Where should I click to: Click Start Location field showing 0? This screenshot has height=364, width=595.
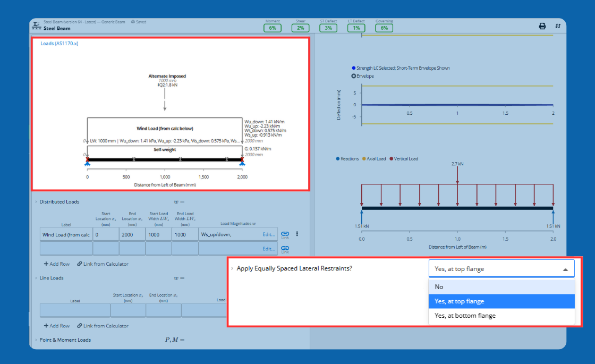(106, 234)
